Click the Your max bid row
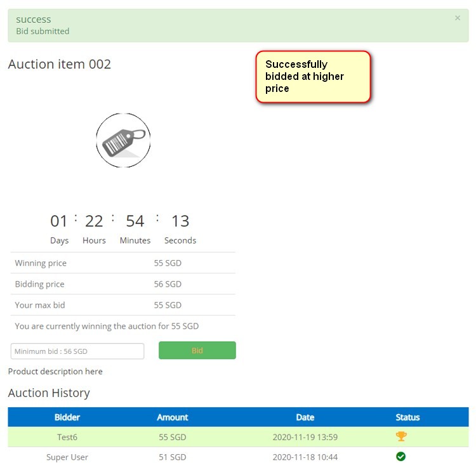476x463 pixels. click(x=122, y=305)
